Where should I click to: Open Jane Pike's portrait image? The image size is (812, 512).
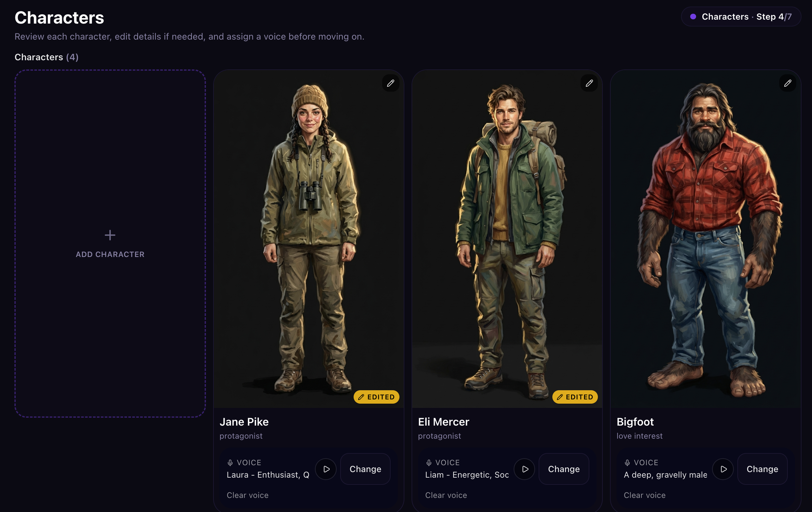(308, 239)
